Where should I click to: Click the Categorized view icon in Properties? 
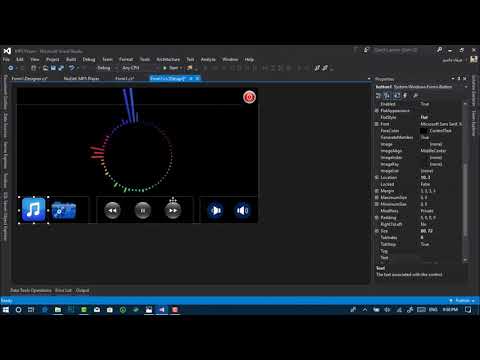point(378,96)
